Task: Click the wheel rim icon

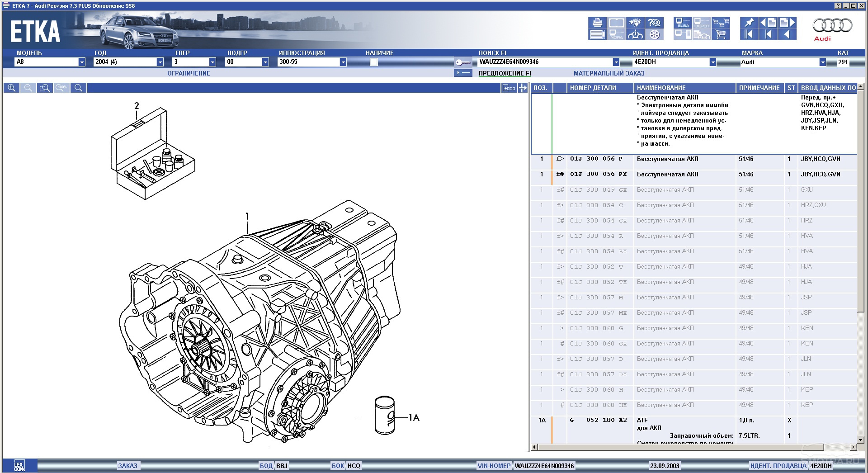Action: pyautogui.click(x=654, y=34)
